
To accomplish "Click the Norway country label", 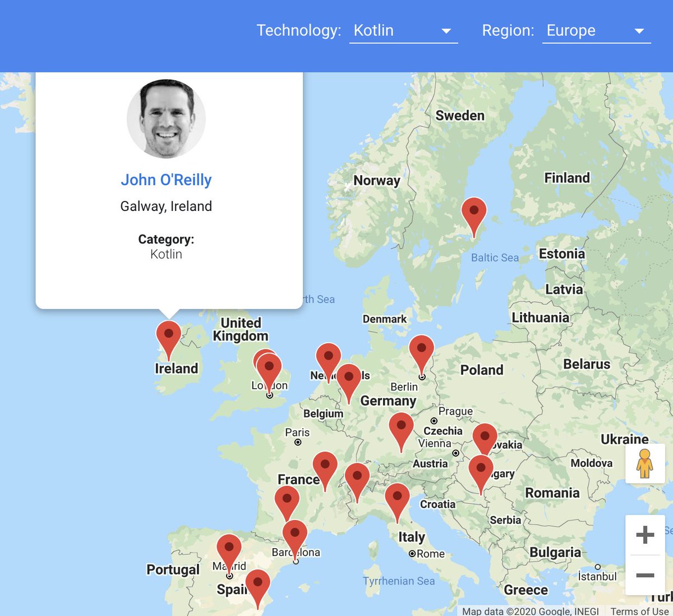I will pos(377,181).
